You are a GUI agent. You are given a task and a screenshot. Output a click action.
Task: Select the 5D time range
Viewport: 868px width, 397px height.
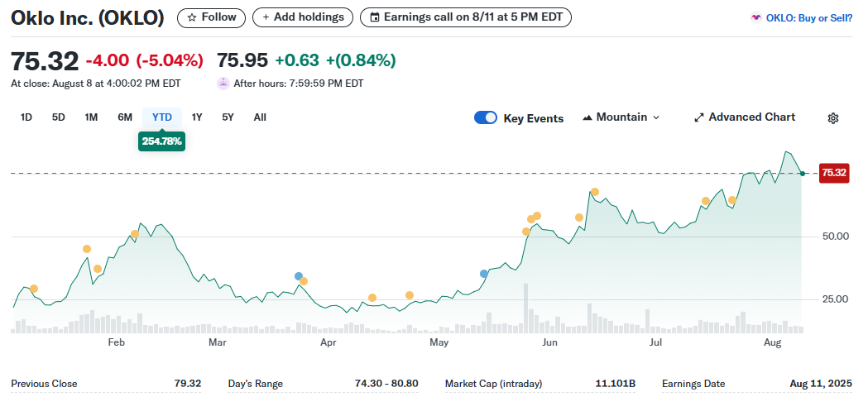point(59,117)
